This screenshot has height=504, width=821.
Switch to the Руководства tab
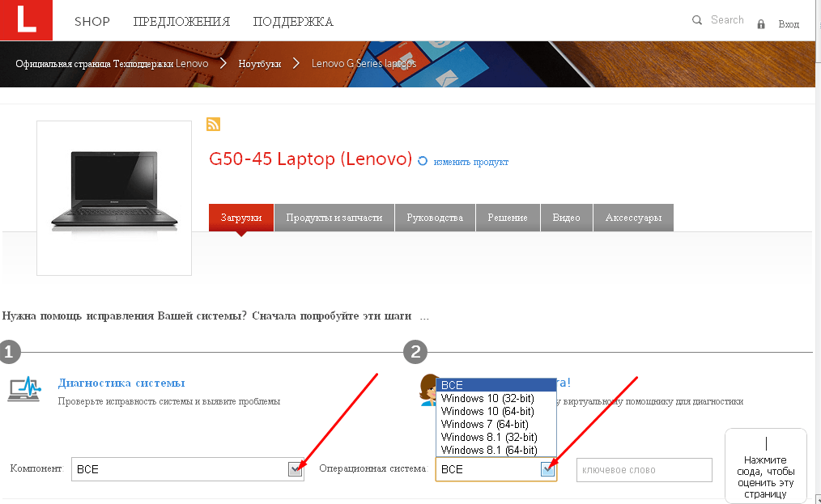coord(435,217)
